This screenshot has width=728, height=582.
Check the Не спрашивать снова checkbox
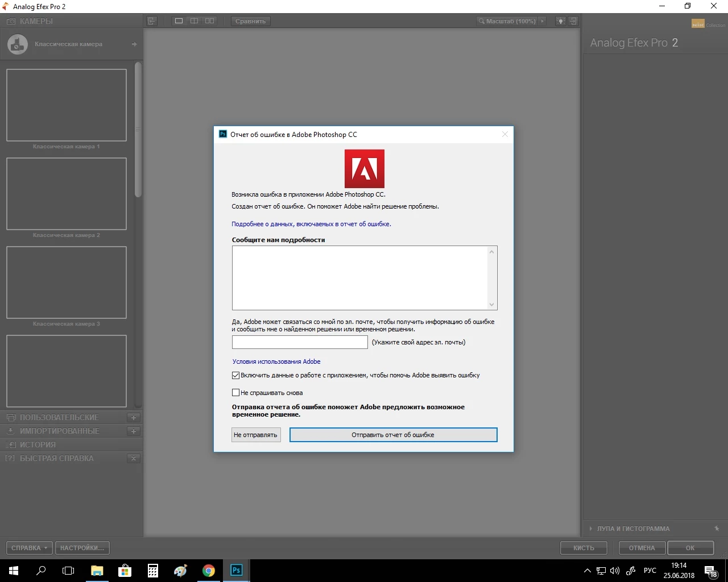pos(235,392)
